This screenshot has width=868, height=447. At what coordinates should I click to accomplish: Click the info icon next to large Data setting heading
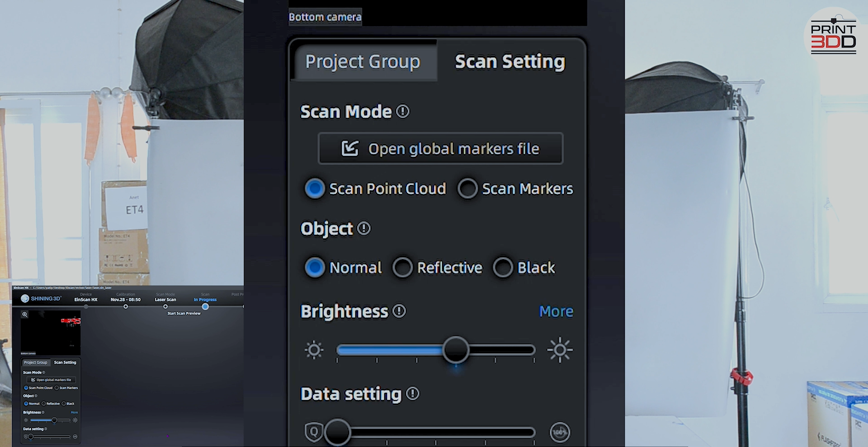[x=413, y=394]
